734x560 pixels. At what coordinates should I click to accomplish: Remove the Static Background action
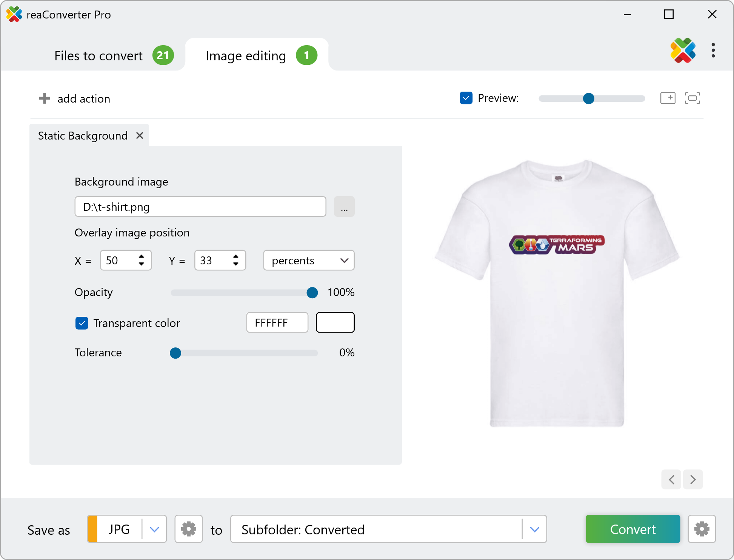140,135
